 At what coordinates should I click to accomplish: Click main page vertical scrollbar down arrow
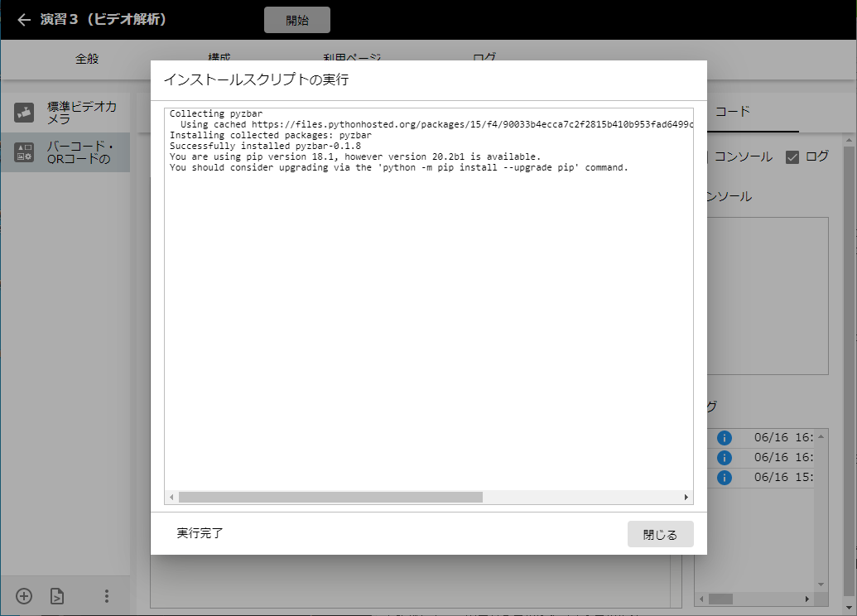pyautogui.click(x=849, y=607)
